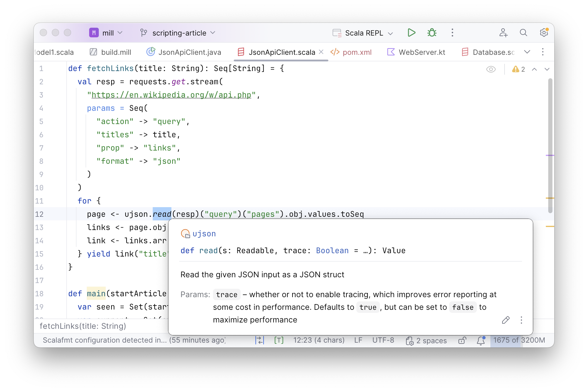Viewport: 588px width, 392px height.
Task: Open the Wikipedia API URL link
Action: (171, 95)
